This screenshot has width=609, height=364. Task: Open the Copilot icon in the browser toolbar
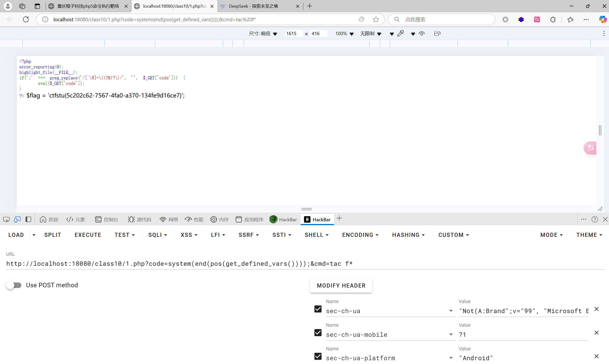602,19
